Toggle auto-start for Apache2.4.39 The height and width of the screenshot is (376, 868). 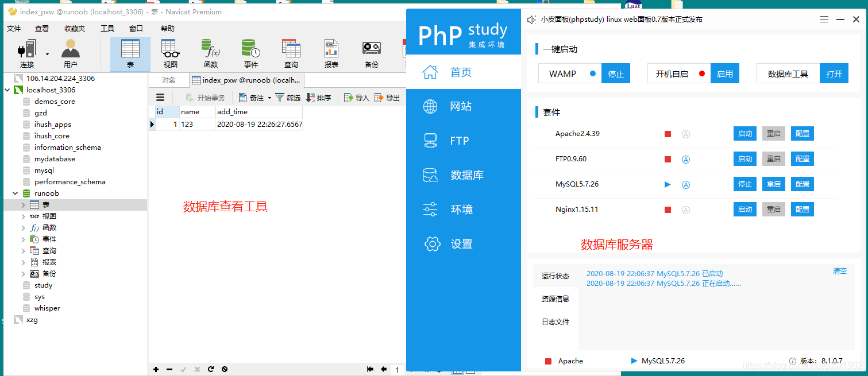[x=686, y=134]
